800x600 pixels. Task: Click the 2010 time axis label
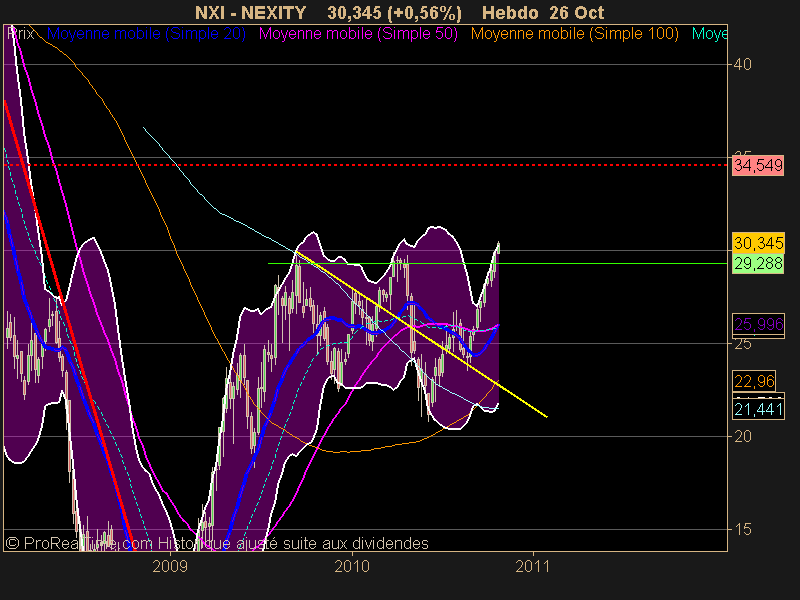(352, 566)
